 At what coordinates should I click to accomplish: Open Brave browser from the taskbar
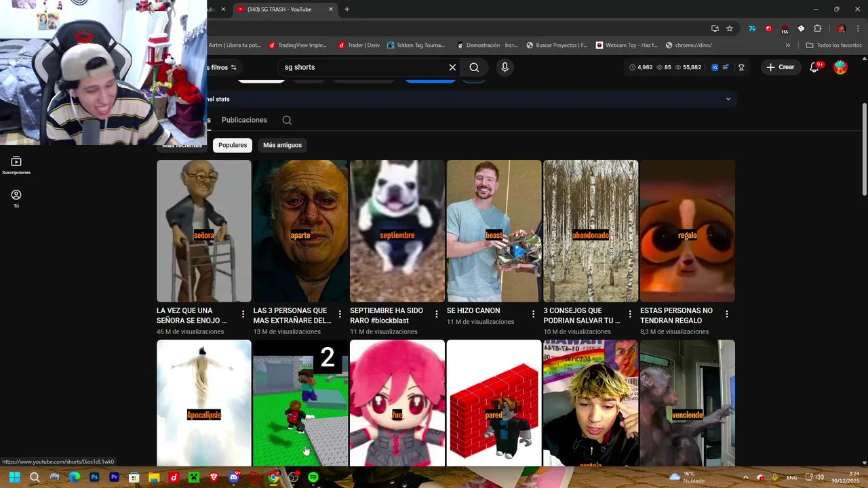pos(214,477)
